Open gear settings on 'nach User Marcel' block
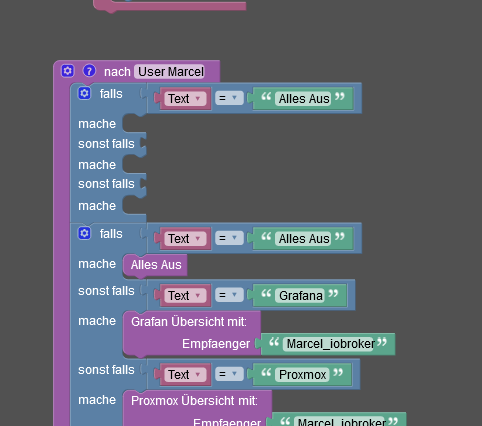 (68, 71)
